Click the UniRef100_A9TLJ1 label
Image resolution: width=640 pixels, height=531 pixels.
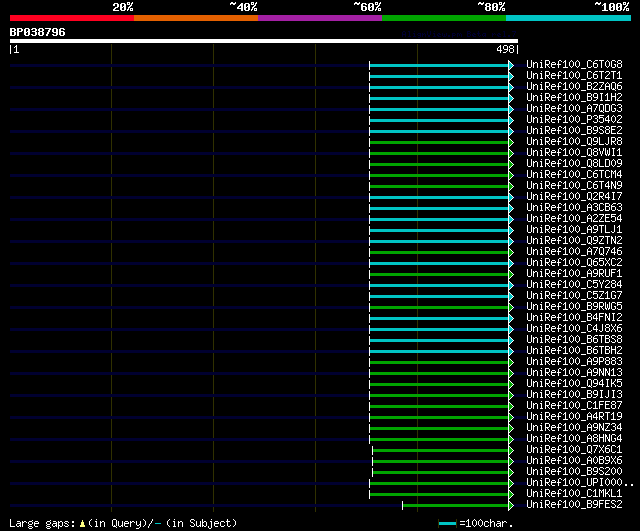click(574, 230)
